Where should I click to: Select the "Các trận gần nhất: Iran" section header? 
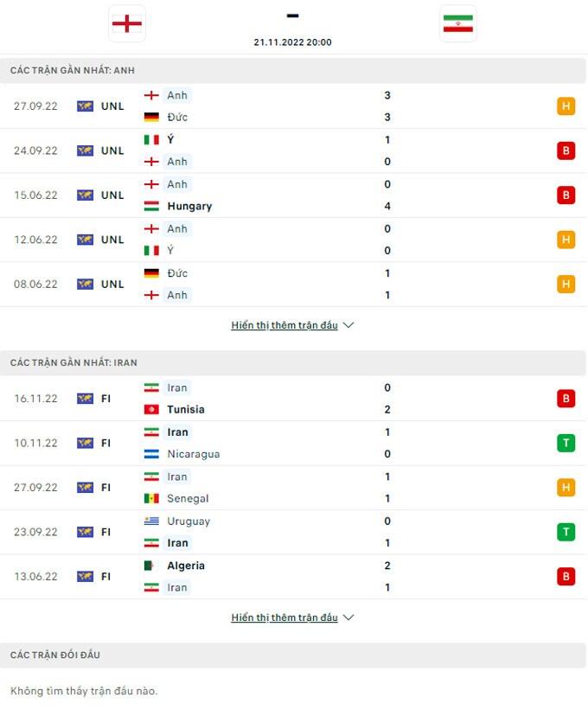point(73,363)
